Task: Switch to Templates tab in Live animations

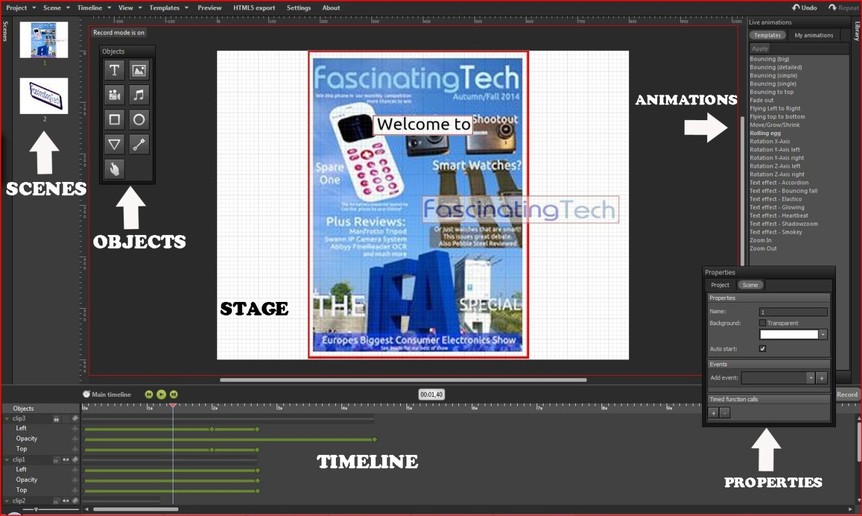Action: pyautogui.click(x=767, y=35)
